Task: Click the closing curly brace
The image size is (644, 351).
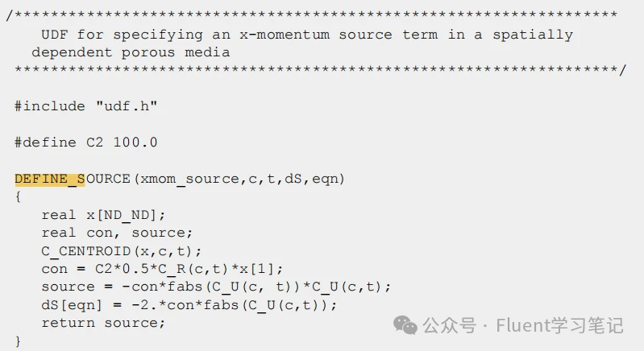Action: pos(19,341)
